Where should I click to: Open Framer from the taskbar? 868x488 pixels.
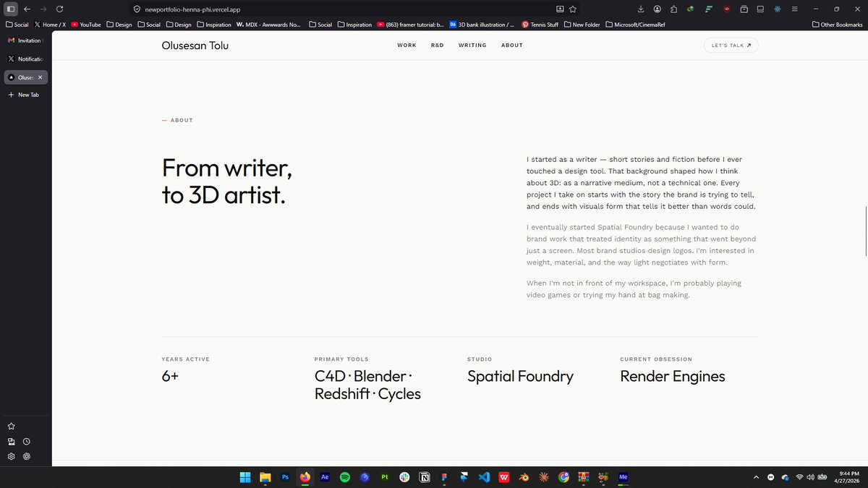[x=464, y=477]
